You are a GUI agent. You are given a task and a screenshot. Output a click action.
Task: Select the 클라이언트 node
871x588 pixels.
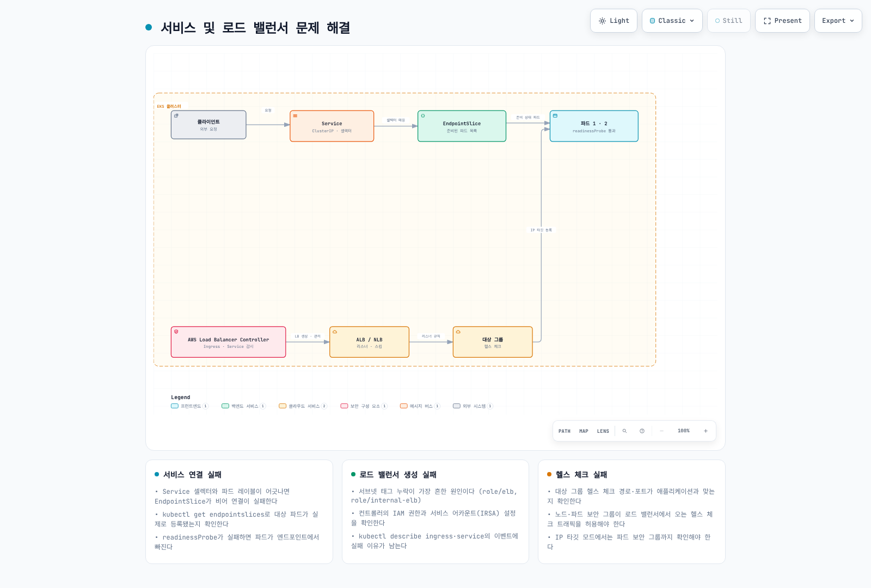point(208,125)
